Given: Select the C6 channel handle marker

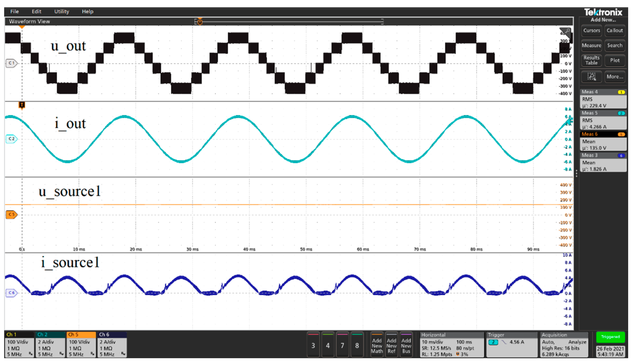Looking at the screenshot, I should click(11, 293).
